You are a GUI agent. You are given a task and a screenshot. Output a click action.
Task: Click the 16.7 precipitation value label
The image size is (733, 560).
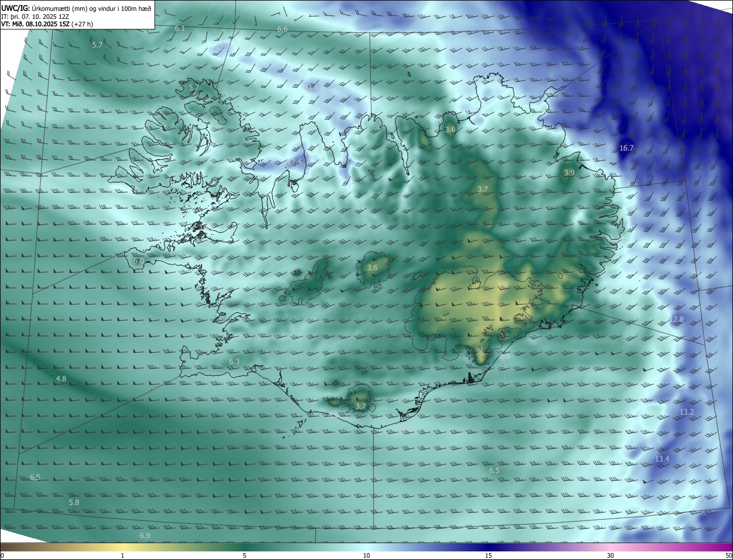tap(626, 148)
